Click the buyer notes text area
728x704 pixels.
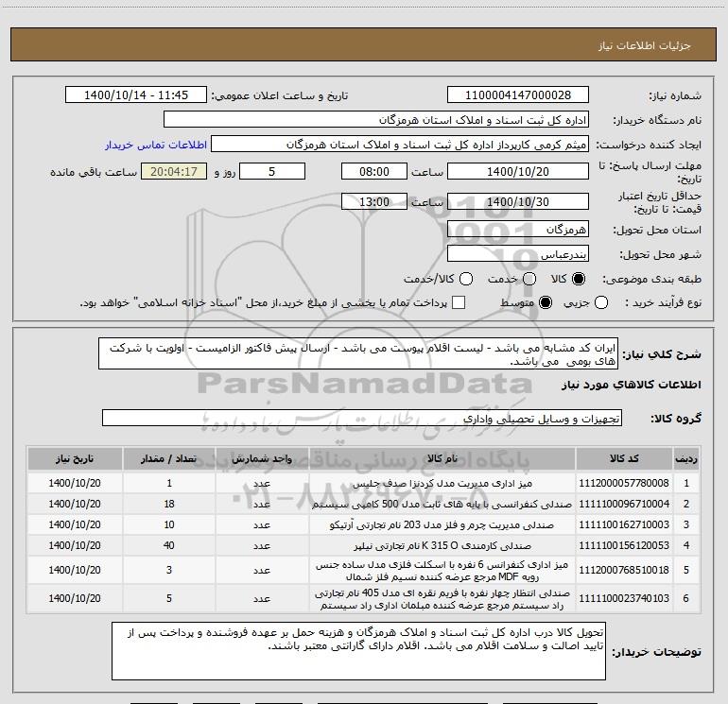pos(358,651)
